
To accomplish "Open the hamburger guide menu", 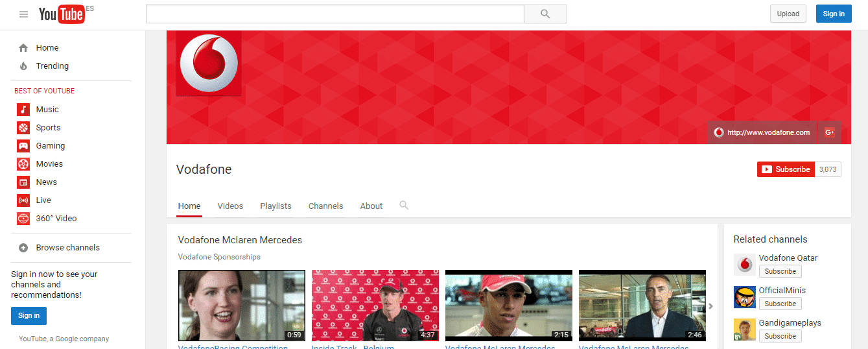I will (24, 14).
